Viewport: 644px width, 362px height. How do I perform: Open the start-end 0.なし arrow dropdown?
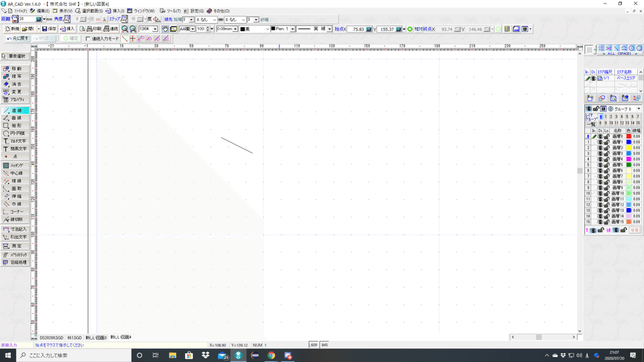coord(215,20)
